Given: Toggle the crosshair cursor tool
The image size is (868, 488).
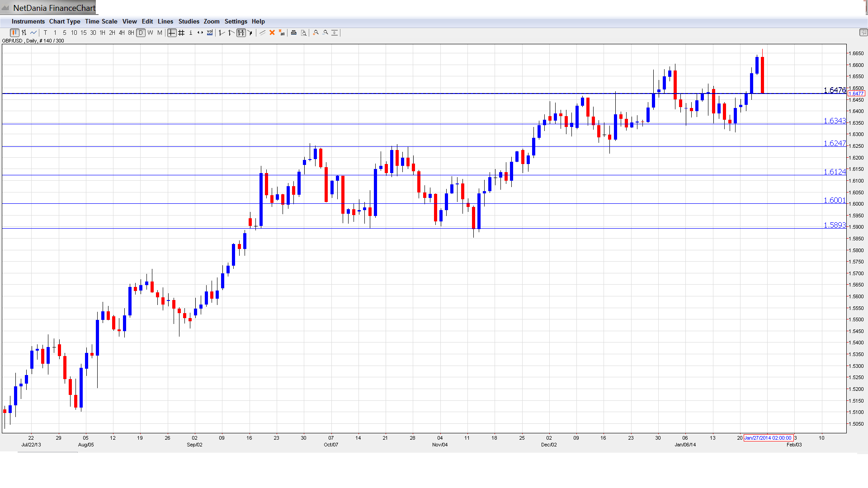Looking at the screenshot, I should tap(172, 33).
